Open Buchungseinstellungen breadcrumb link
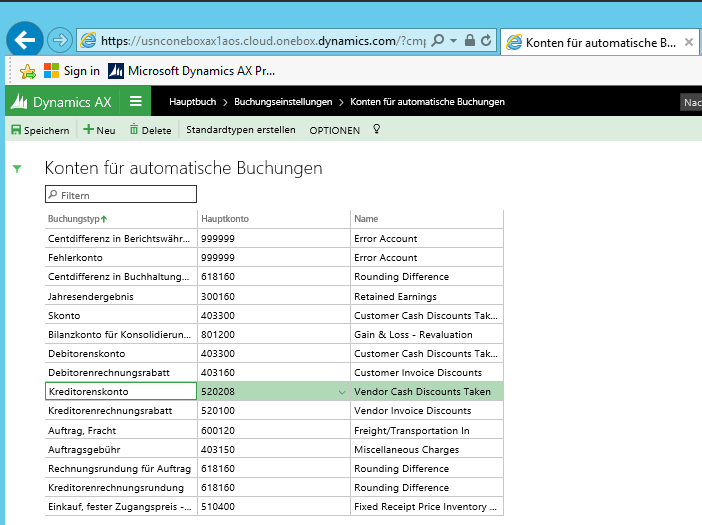This screenshot has height=525, width=702. (282, 102)
